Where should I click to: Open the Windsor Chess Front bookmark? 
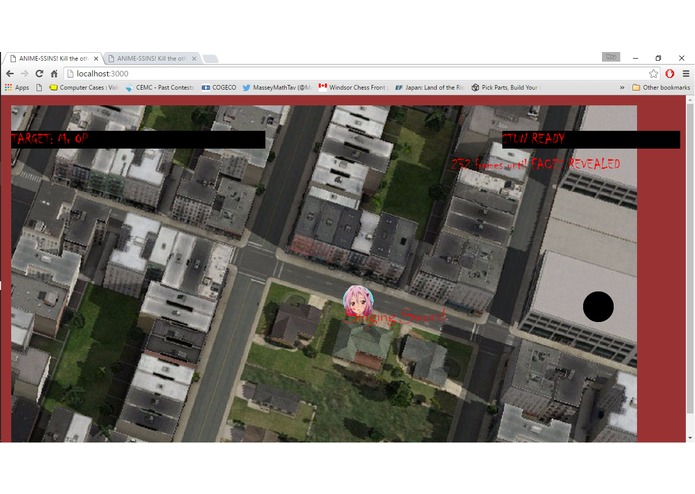(352, 88)
